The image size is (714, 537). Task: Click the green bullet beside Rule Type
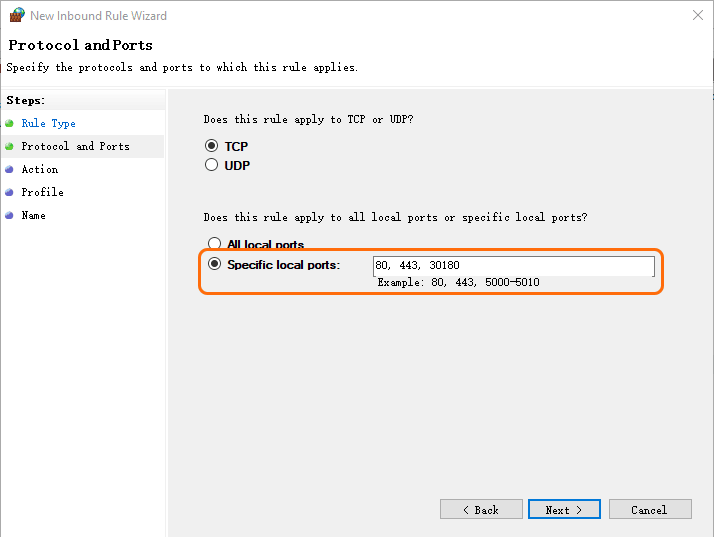tap(9, 123)
